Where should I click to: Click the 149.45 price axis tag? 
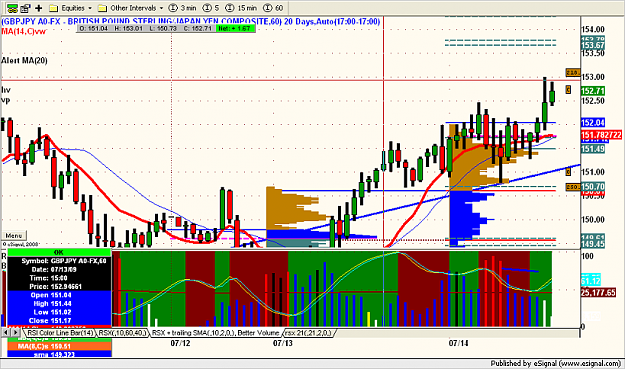point(593,244)
